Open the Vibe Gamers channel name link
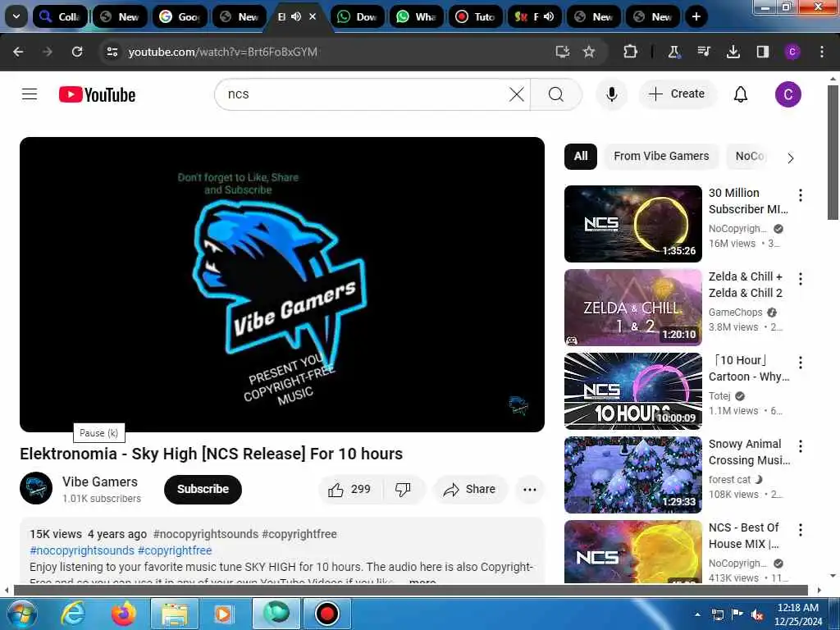 coord(99,482)
